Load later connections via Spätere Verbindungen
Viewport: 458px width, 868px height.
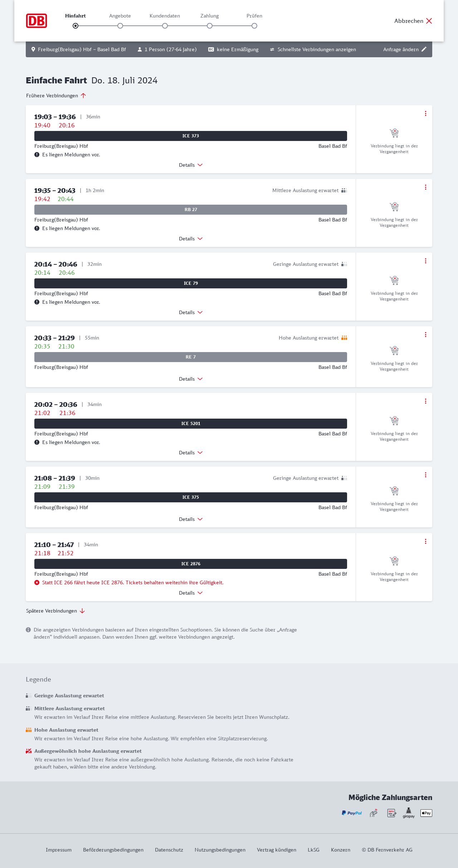pyautogui.click(x=55, y=611)
